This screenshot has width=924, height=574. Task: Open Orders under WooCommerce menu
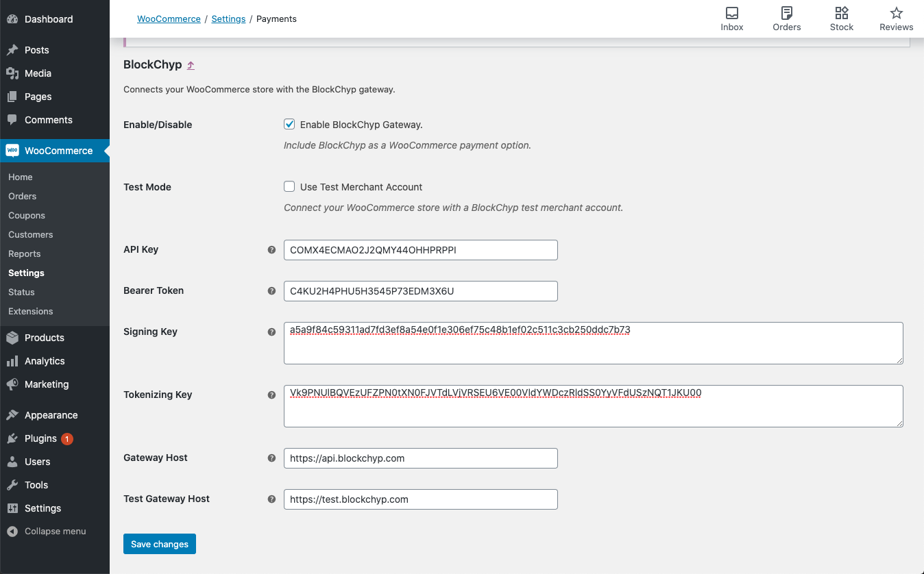coord(23,196)
